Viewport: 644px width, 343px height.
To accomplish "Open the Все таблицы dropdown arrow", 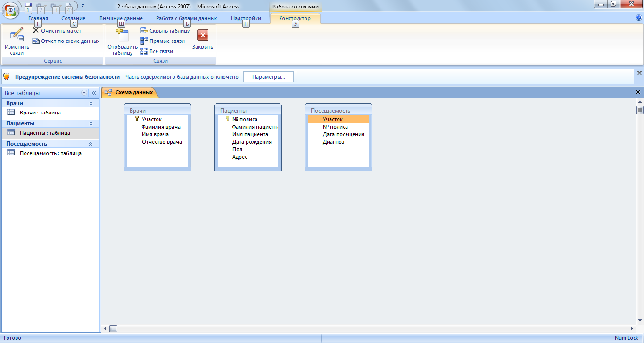I will pos(84,93).
